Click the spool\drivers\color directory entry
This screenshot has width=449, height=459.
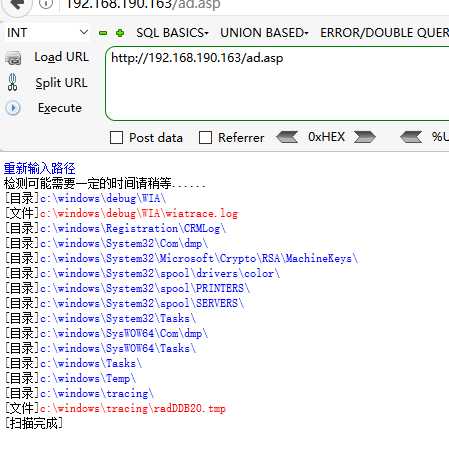click(160, 273)
